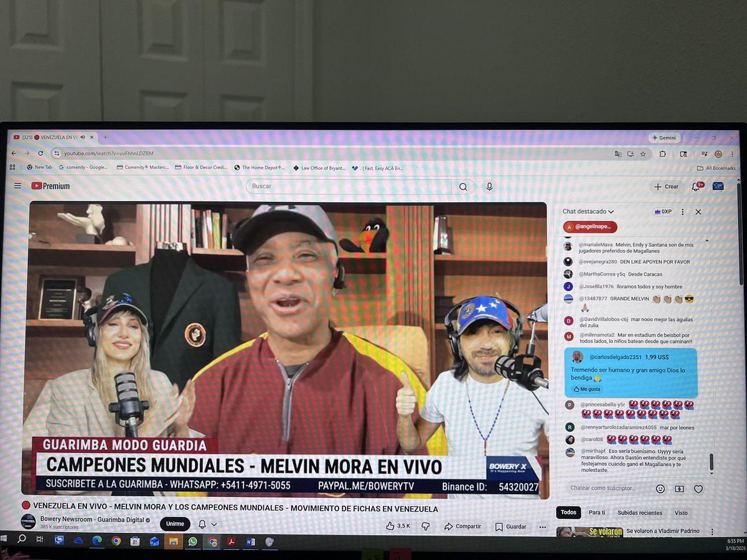Image resolution: width=747 pixels, height=560 pixels.
Task: Open the chat emoji picker
Action: (x=660, y=489)
